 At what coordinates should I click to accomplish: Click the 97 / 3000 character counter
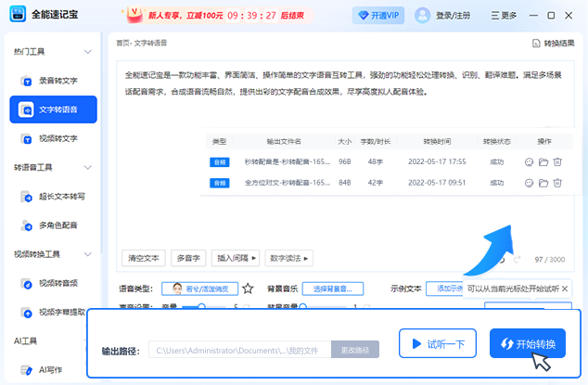click(550, 260)
